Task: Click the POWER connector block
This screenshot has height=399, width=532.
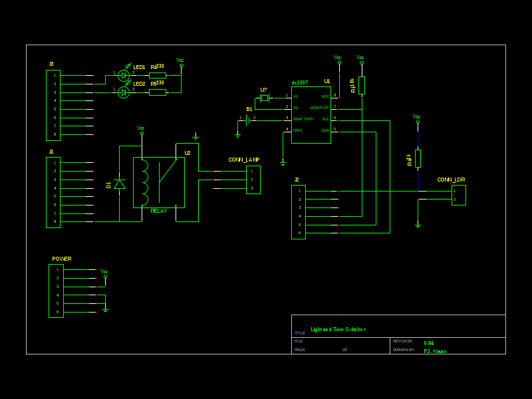Action: (57, 291)
